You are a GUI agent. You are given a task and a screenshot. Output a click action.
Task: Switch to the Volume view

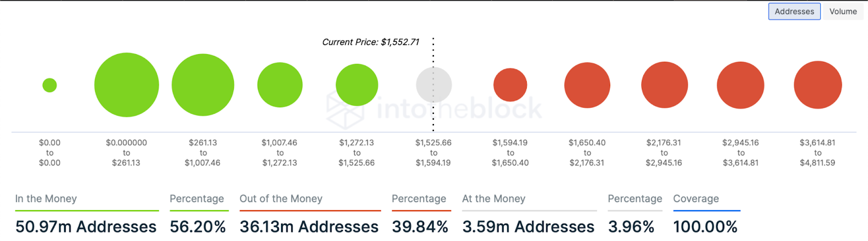843,11
